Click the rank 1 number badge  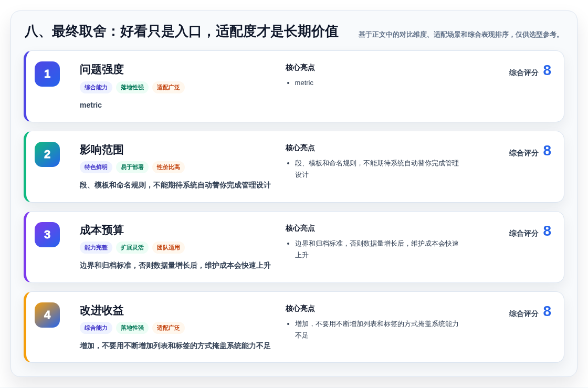(x=47, y=74)
